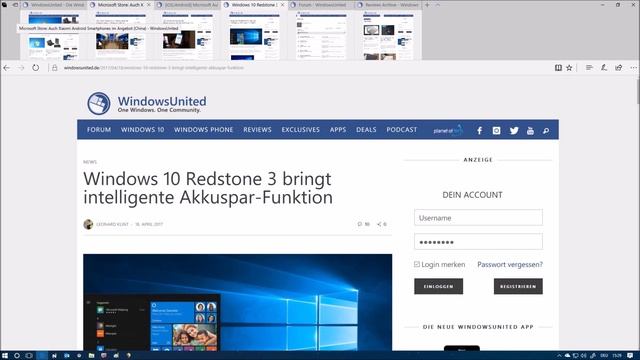This screenshot has height=360, width=640.
Task: Open WINDOWS PHONE navigation item
Action: [203, 130]
